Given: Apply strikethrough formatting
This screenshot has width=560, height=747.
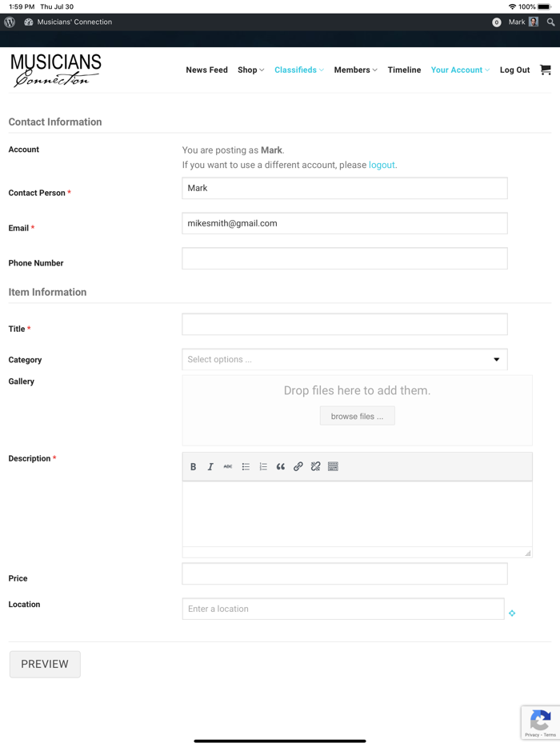Looking at the screenshot, I should coord(228,467).
